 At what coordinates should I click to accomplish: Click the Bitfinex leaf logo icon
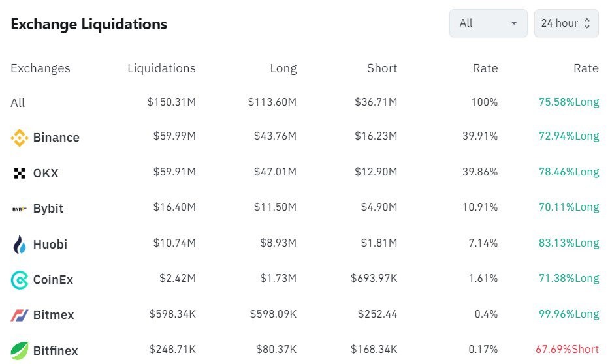[x=20, y=350]
